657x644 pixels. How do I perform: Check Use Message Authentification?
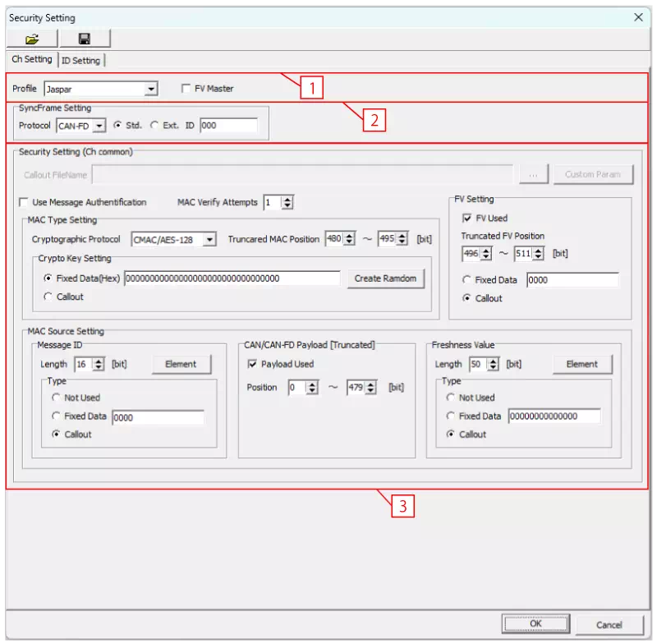coord(25,201)
